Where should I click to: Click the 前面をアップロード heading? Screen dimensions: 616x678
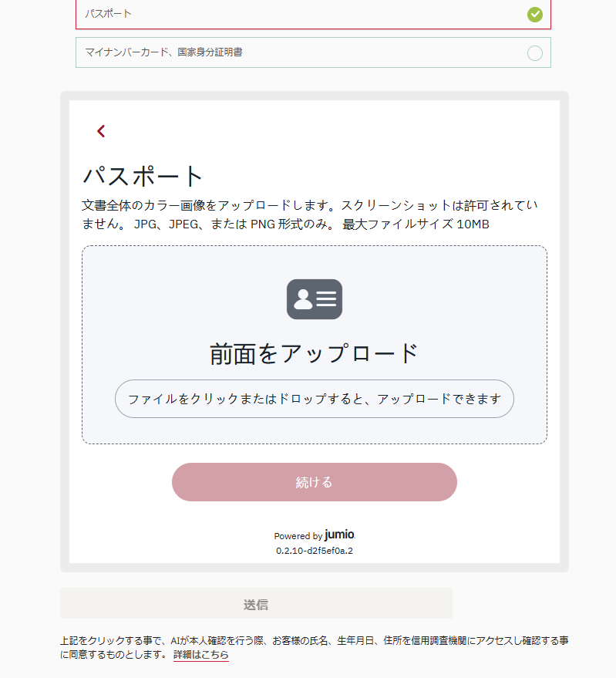(x=314, y=353)
